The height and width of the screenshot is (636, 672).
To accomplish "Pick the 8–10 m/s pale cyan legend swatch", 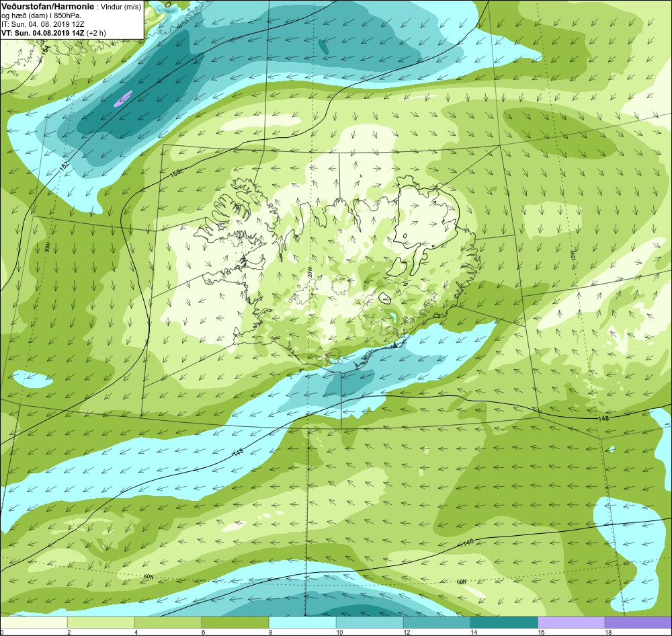I will tap(302, 622).
